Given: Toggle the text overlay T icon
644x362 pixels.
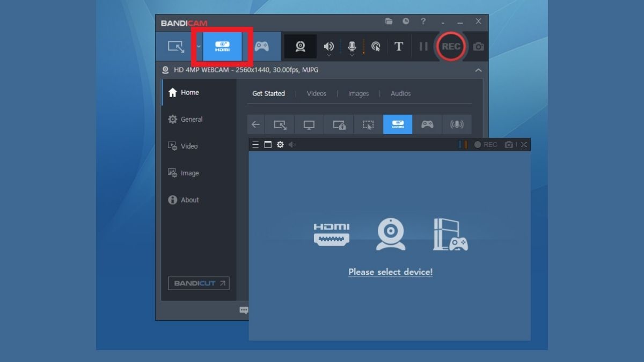Looking at the screenshot, I should tap(399, 47).
